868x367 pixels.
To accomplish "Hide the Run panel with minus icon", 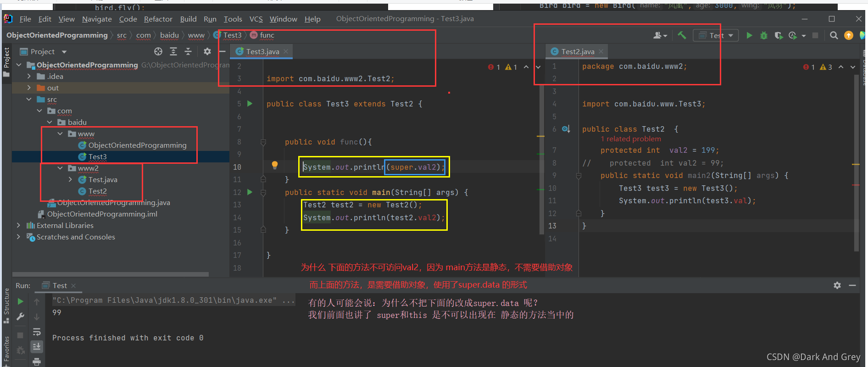I will [x=852, y=285].
